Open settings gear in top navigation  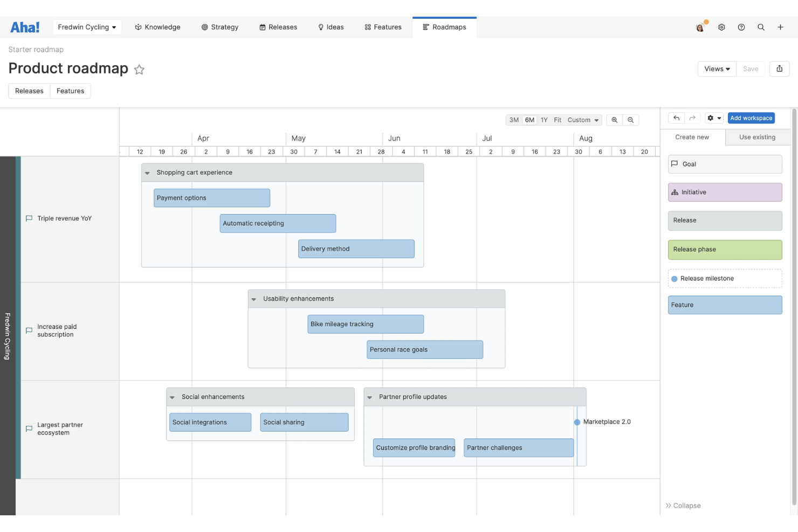click(721, 27)
